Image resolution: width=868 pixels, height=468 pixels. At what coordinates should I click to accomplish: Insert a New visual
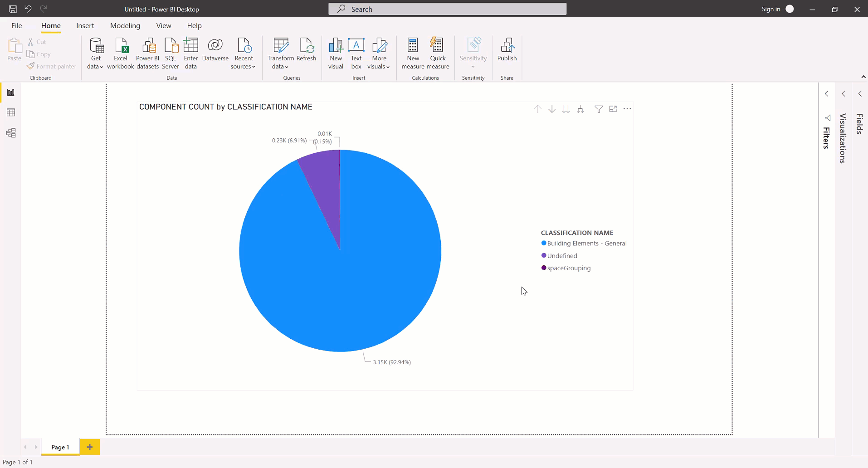(x=336, y=54)
